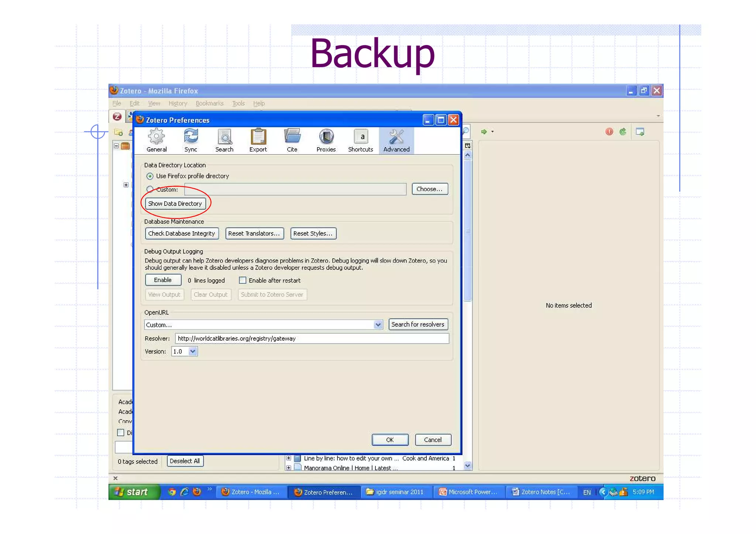This screenshot has height=534, width=756.
Task: Click the green locate arrow icon
Action: [484, 132]
